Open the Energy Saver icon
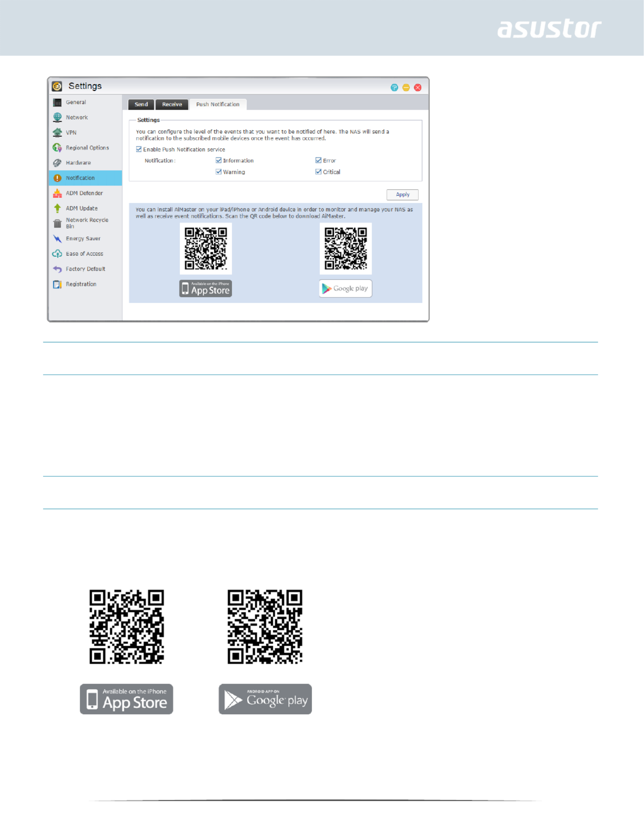644x833 pixels. (57, 239)
